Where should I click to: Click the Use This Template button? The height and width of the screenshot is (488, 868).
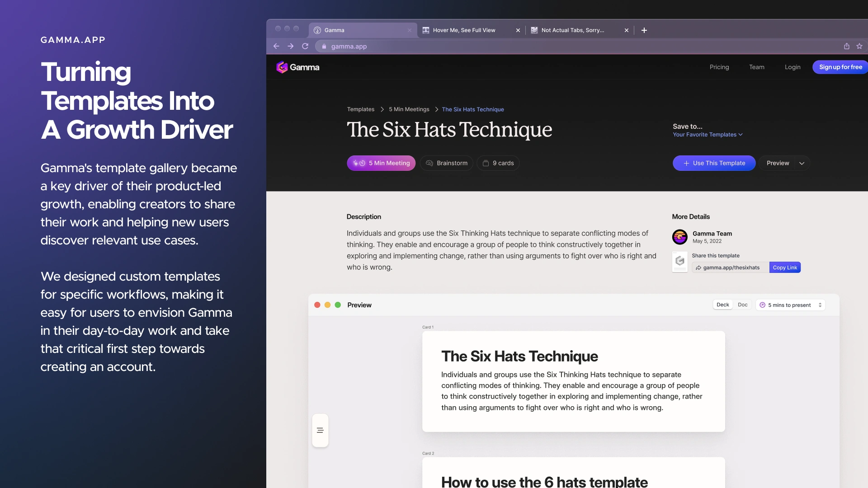714,163
